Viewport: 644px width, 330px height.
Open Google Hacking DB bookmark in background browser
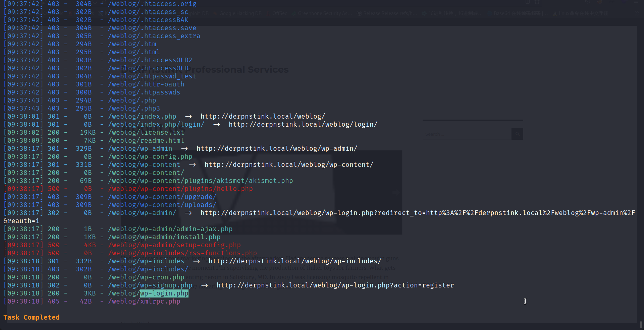coord(237,13)
